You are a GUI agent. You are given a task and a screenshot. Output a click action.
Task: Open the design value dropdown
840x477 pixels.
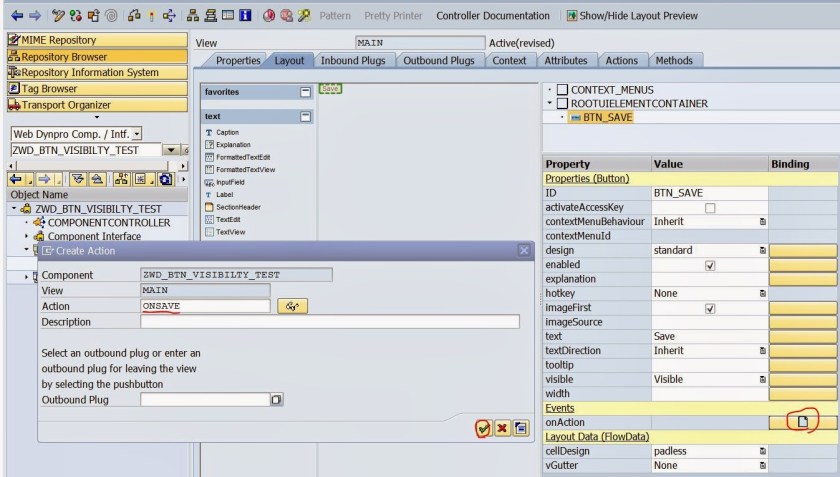coord(763,250)
